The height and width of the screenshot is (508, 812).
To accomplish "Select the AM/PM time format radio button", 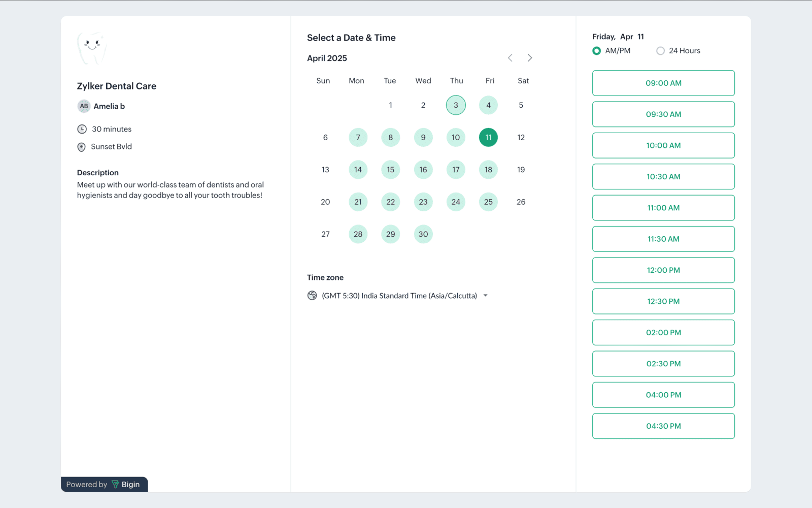I will point(597,51).
